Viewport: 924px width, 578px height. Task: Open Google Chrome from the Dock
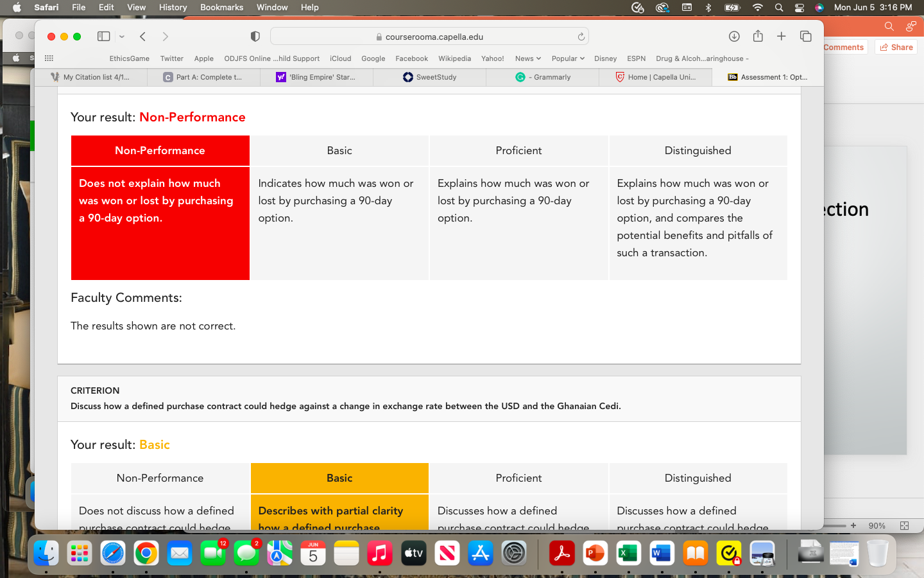tap(146, 553)
